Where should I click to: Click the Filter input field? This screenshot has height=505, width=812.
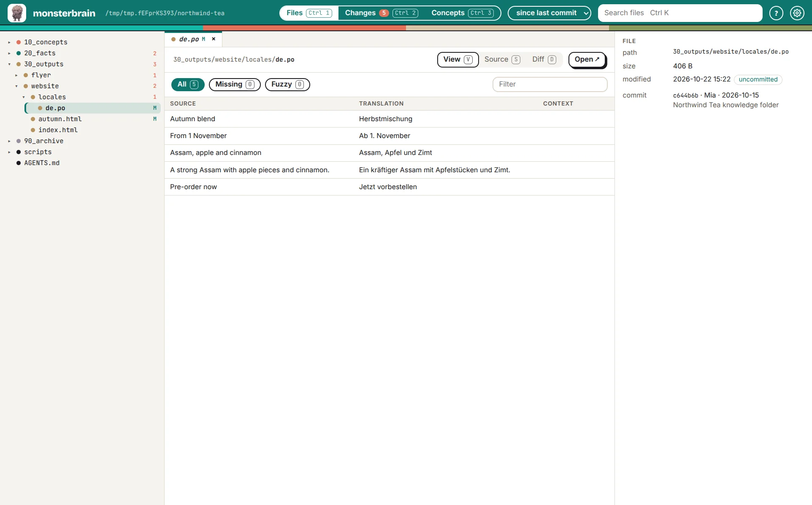coord(550,84)
